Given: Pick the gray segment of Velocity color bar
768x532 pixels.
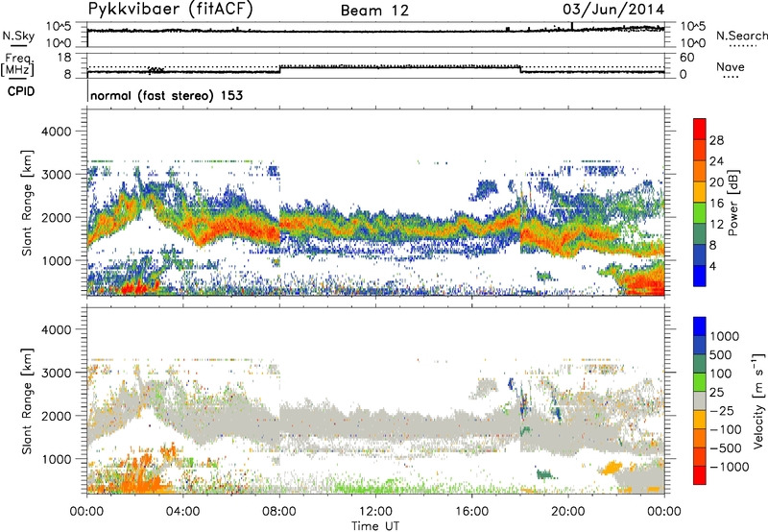Looking at the screenshot, I should 700,401.
